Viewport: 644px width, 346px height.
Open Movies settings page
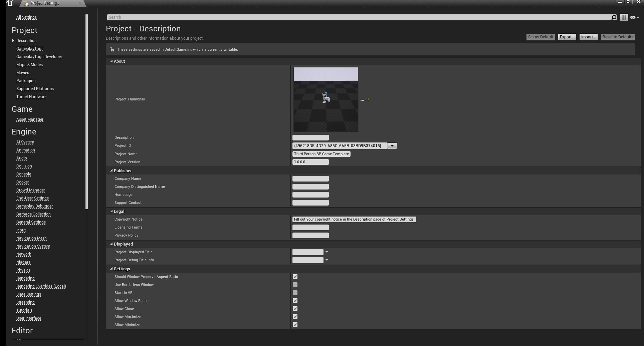23,73
